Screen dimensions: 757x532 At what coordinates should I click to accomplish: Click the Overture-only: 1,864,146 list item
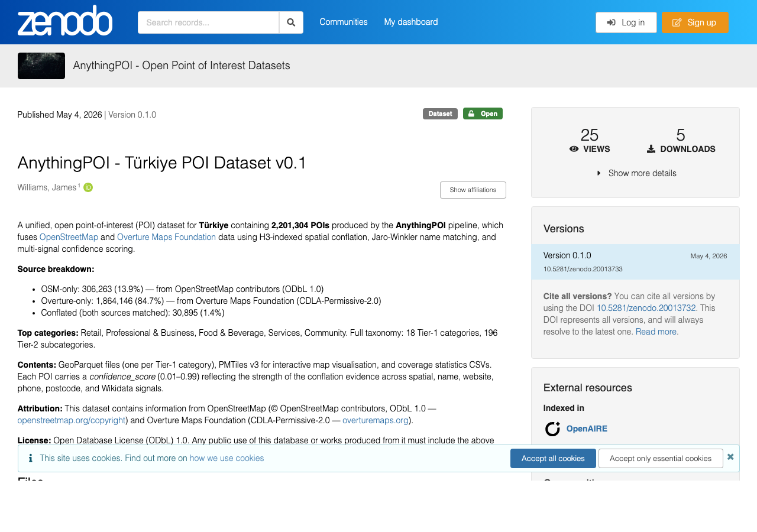coord(211,301)
